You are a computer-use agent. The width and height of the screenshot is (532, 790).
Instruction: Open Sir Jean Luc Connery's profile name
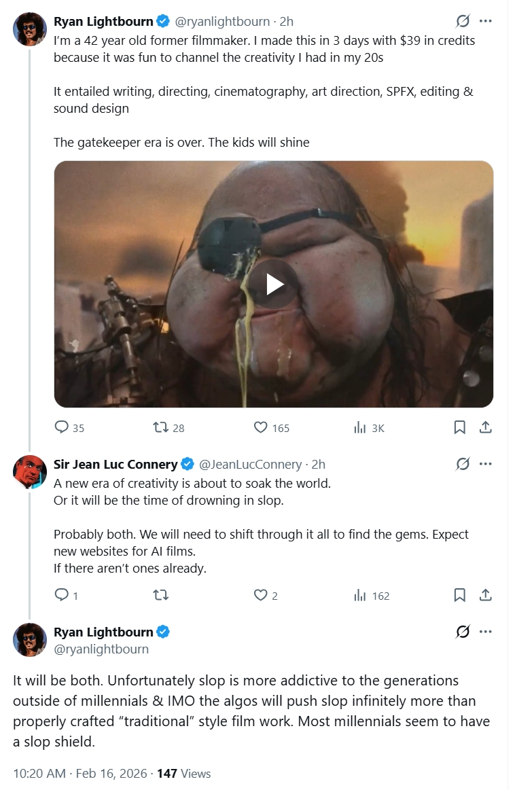[x=115, y=465]
